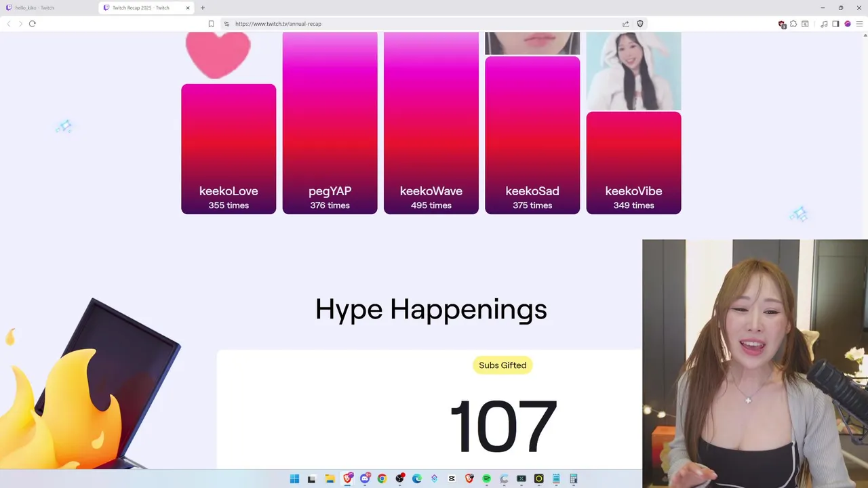
Task: Open the Brave Shields lion icon
Action: (x=639, y=24)
